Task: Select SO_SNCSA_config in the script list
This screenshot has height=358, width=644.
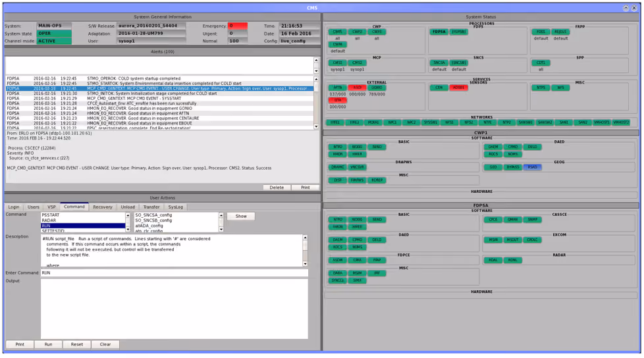Action: tap(176, 215)
